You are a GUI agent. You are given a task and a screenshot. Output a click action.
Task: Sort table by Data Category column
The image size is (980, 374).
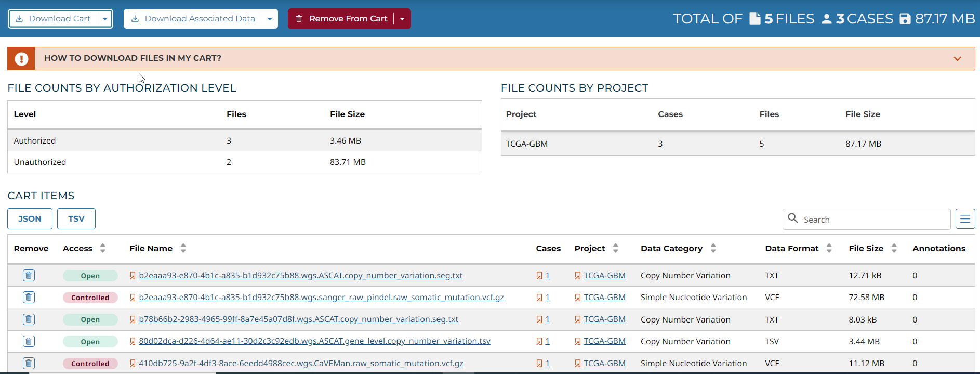[x=713, y=248]
